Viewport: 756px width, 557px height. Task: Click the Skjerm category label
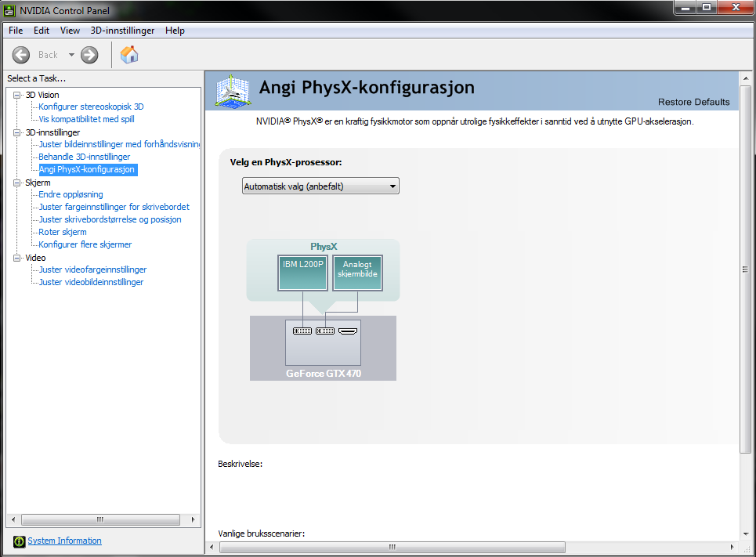[38, 183]
